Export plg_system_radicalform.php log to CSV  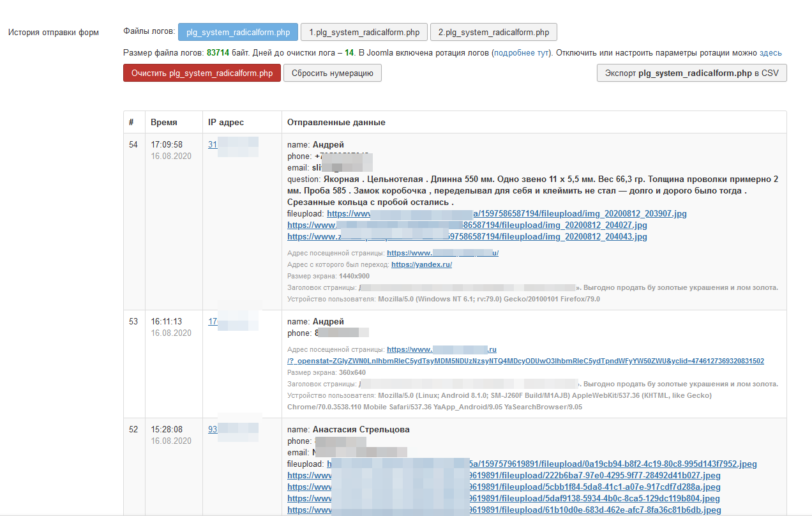(691, 73)
